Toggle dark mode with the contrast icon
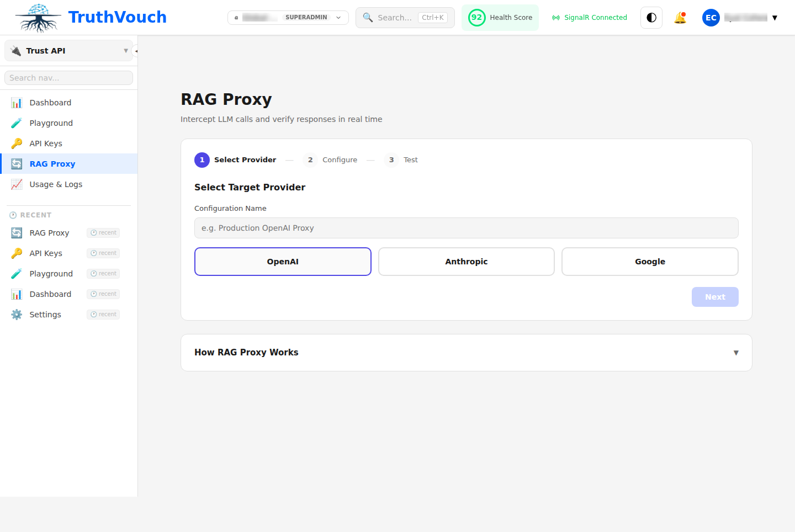Screen dimensions: 795x532 (651, 17)
